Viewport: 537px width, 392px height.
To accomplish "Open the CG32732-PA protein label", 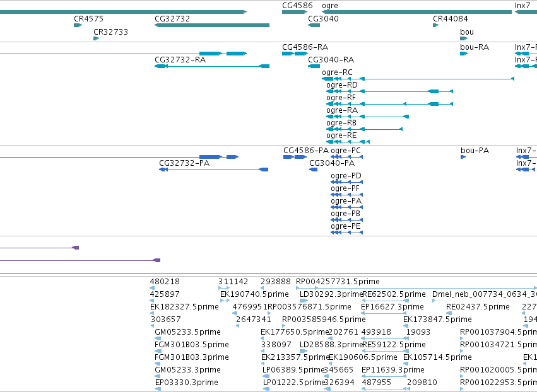I will click(x=184, y=163).
